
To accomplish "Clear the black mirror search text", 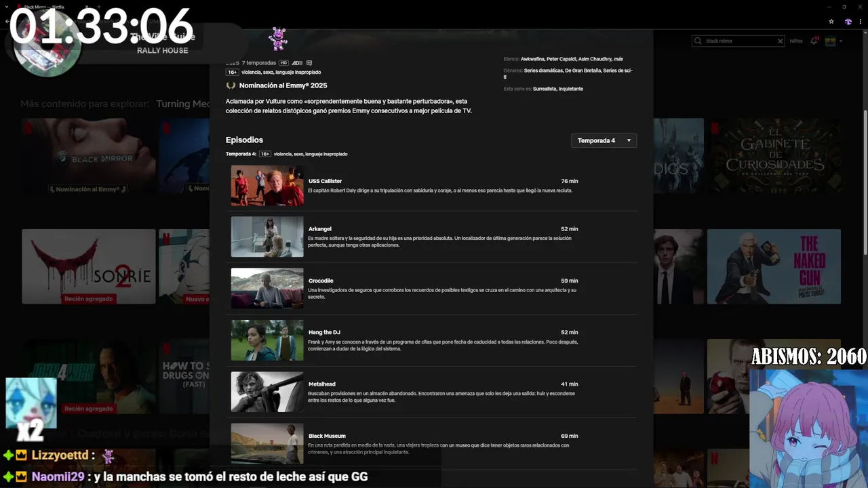I will (780, 41).
